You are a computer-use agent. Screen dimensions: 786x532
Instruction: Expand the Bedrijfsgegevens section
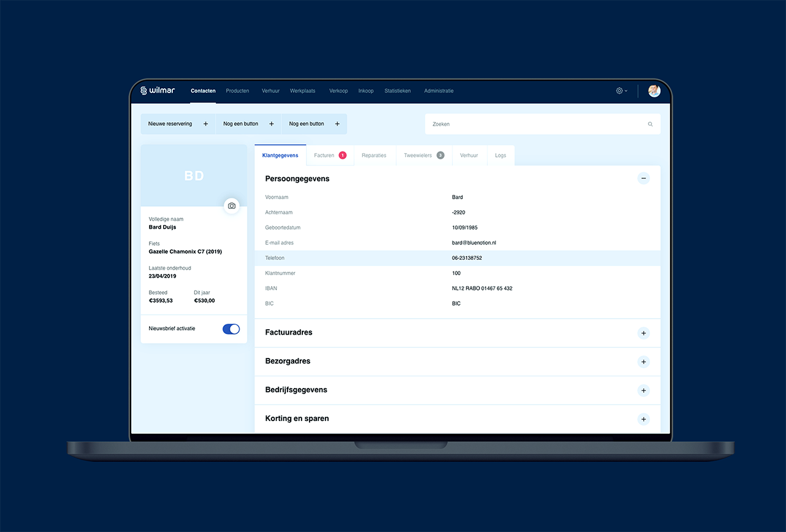pyautogui.click(x=644, y=390)
